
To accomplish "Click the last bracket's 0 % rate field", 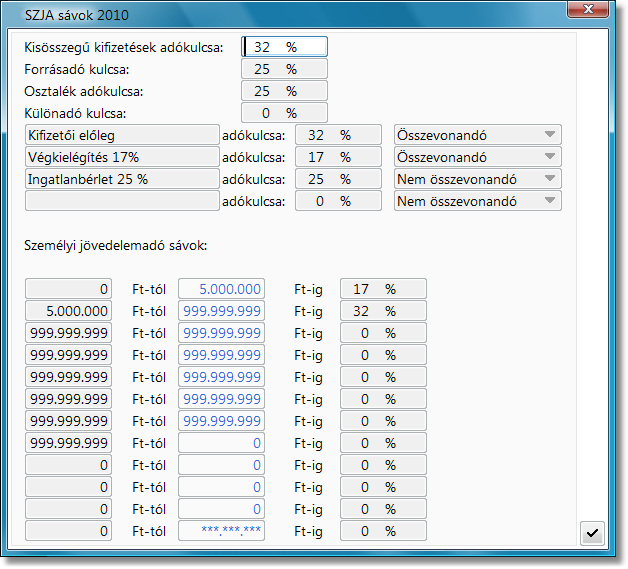I will coord(383,531).
